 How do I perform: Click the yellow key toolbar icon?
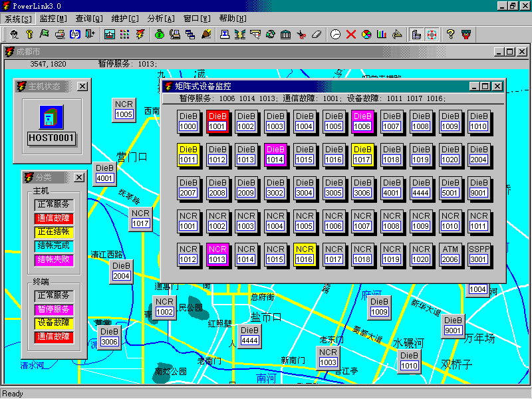(29, 34)
